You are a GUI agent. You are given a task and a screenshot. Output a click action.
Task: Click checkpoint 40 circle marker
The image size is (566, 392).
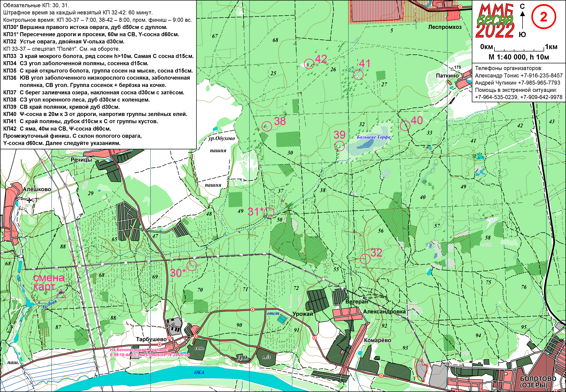click(x=405, y=126)
